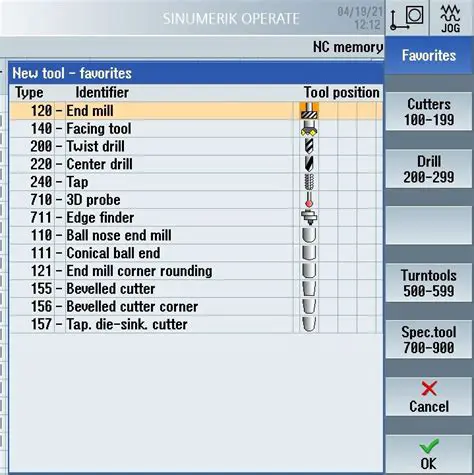Image resolution: width=474 pixels, height=475 pixels.
Task: Click the Bevelled cutter corner icon
Action: (309, 306)
